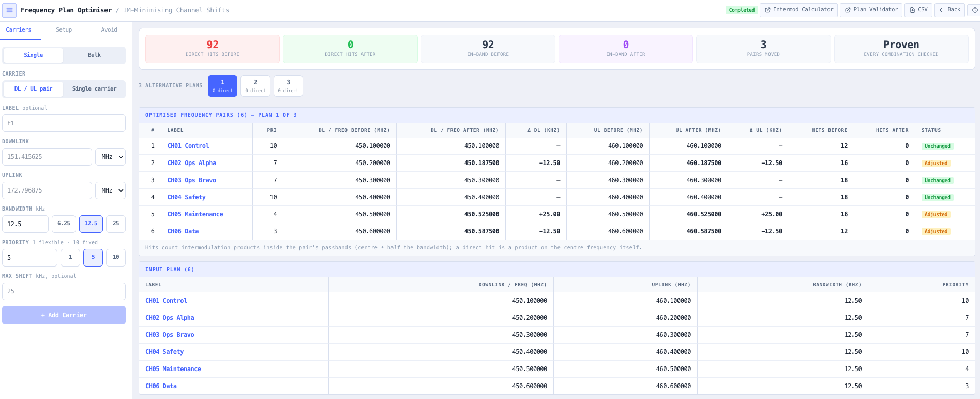
Task: Choose Single carrier type
Action: (x=95, y=89)
